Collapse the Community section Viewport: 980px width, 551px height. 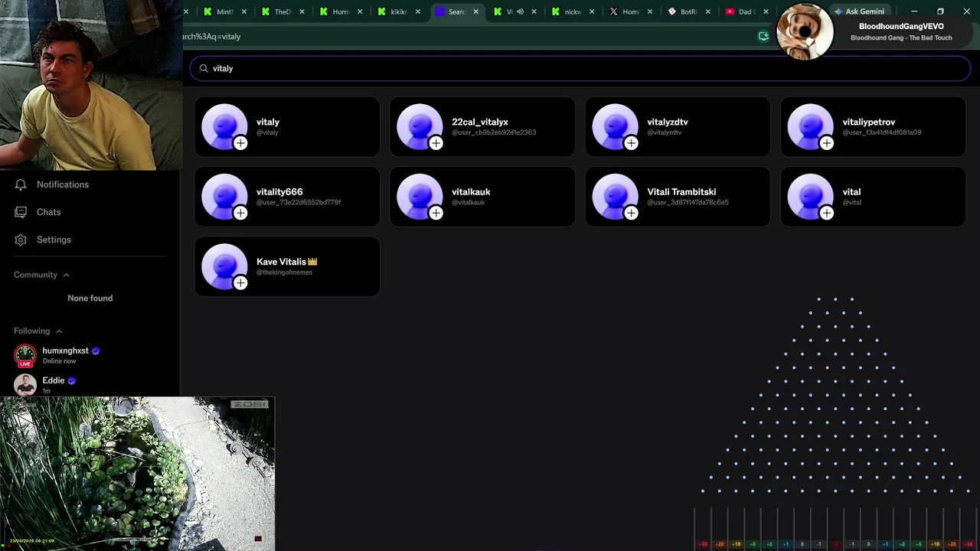(66, 275)
